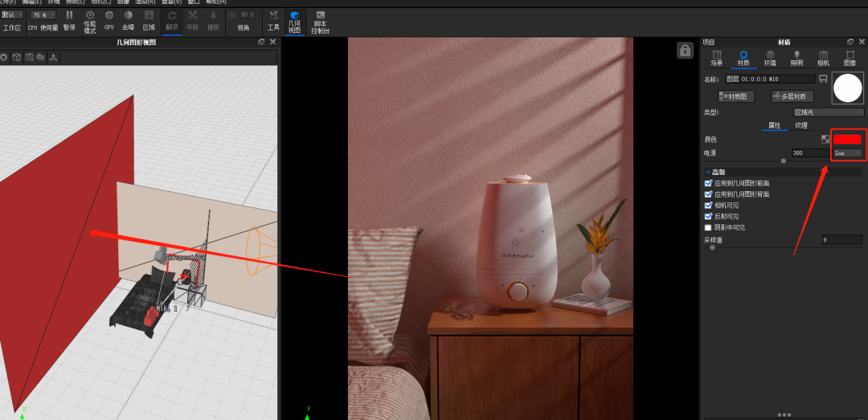Open the Lux power unit dropdown
Viewport: 868px width, 420px height.
pyautogui.click(x=847, y=153)
